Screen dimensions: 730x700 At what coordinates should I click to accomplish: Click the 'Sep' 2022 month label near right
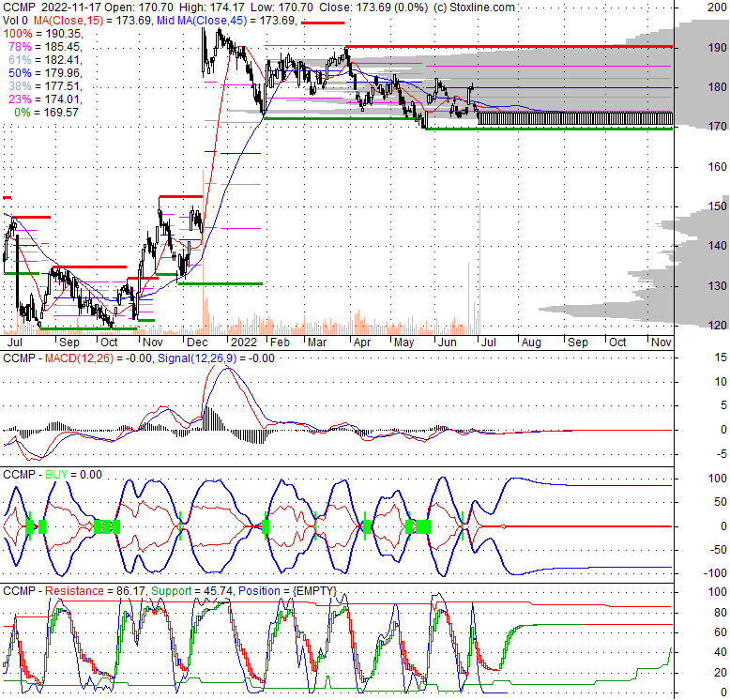click(578, 342)
